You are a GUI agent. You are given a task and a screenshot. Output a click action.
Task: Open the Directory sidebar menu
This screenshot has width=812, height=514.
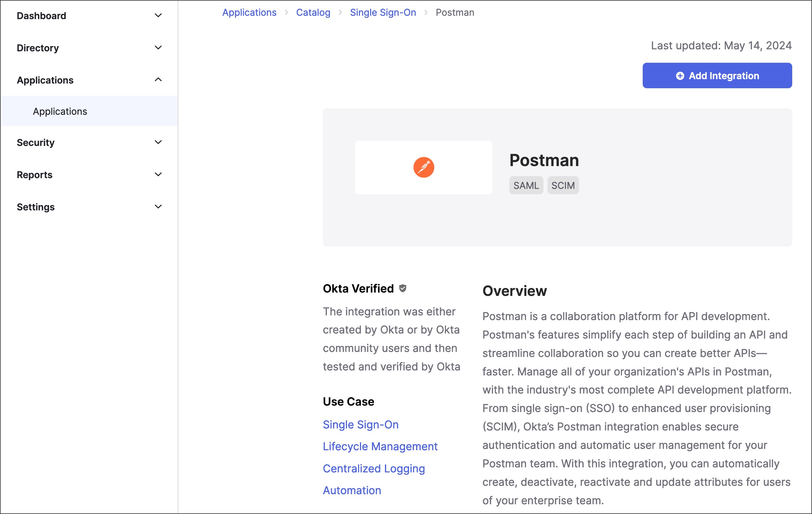point(89,48)
